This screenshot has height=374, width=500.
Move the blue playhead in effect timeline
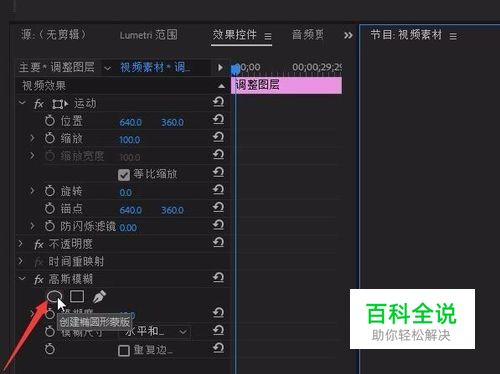(x=235, y=69)
